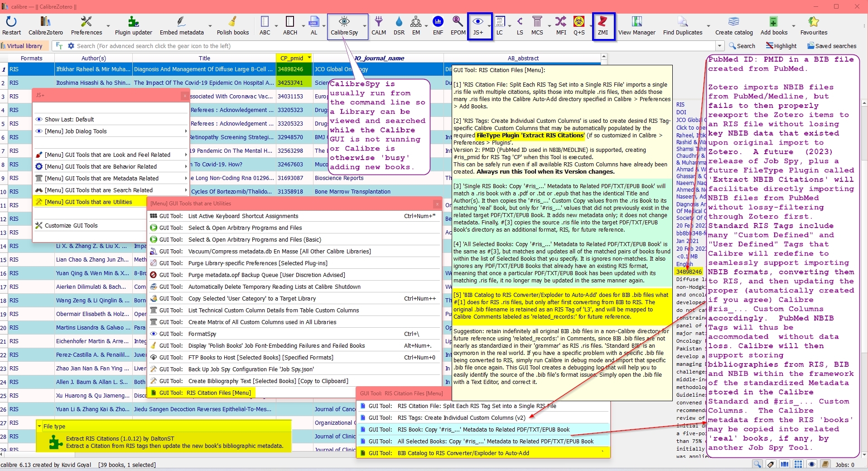Click the Jobs: 0 indicator

845,465
